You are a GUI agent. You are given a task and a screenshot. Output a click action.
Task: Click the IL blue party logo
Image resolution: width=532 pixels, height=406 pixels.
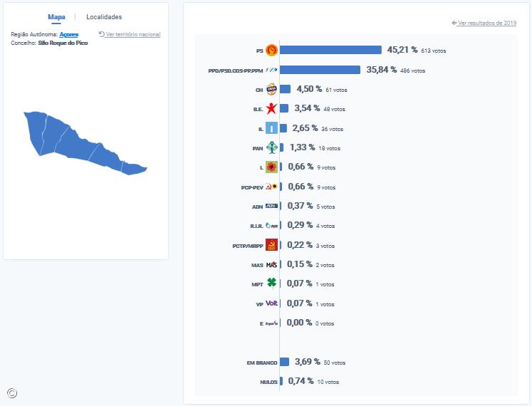point(271,129)
